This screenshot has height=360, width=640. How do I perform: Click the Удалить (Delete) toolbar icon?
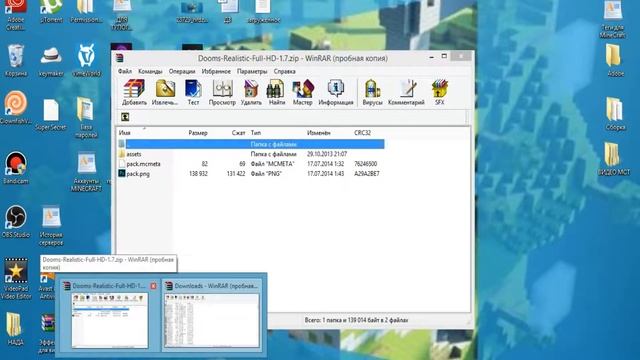click(x=251, y=92)
